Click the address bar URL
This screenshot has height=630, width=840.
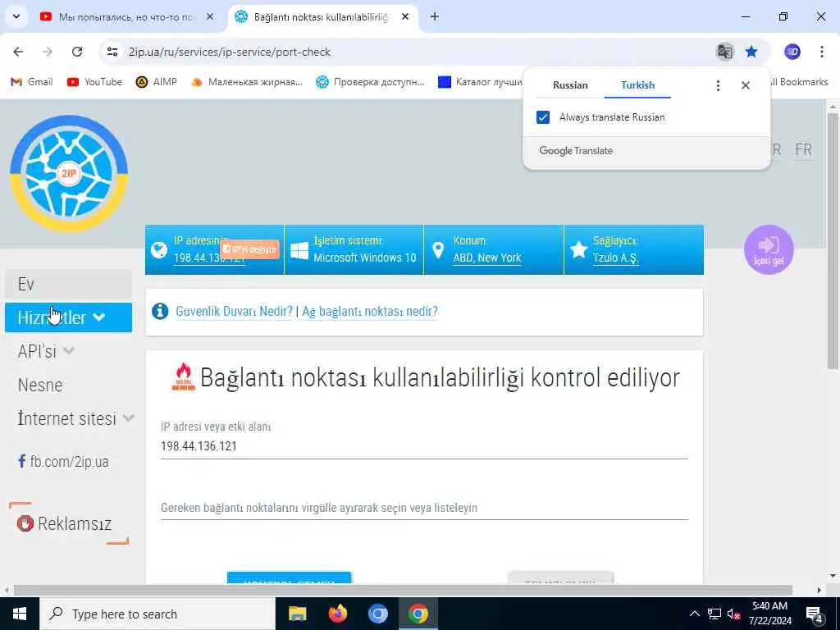230,52
